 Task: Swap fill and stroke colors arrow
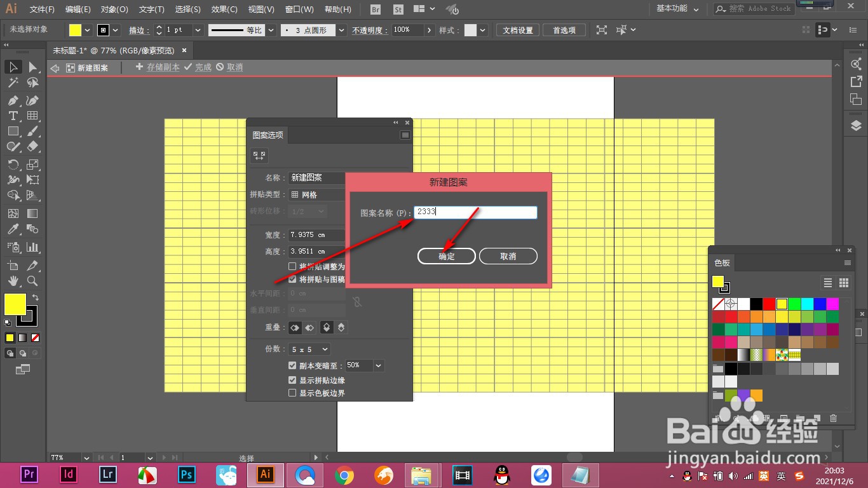[x=36, y=297]
